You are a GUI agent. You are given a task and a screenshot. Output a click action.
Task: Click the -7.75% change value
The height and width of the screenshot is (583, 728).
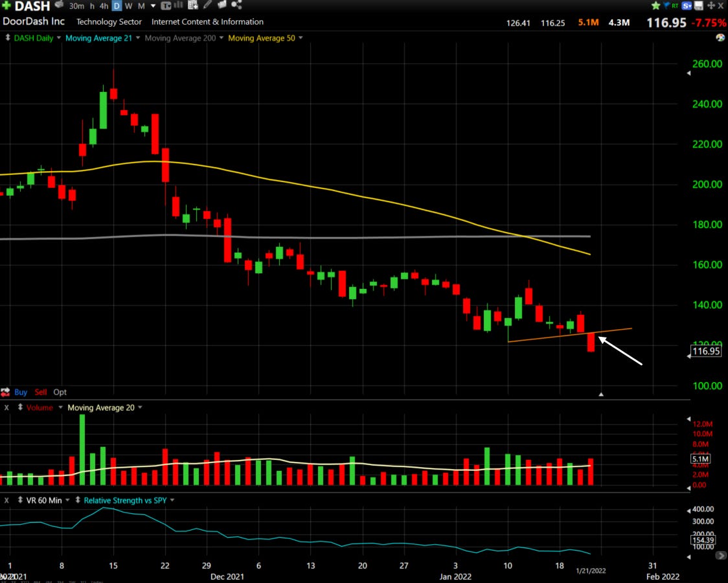(709, 23)
